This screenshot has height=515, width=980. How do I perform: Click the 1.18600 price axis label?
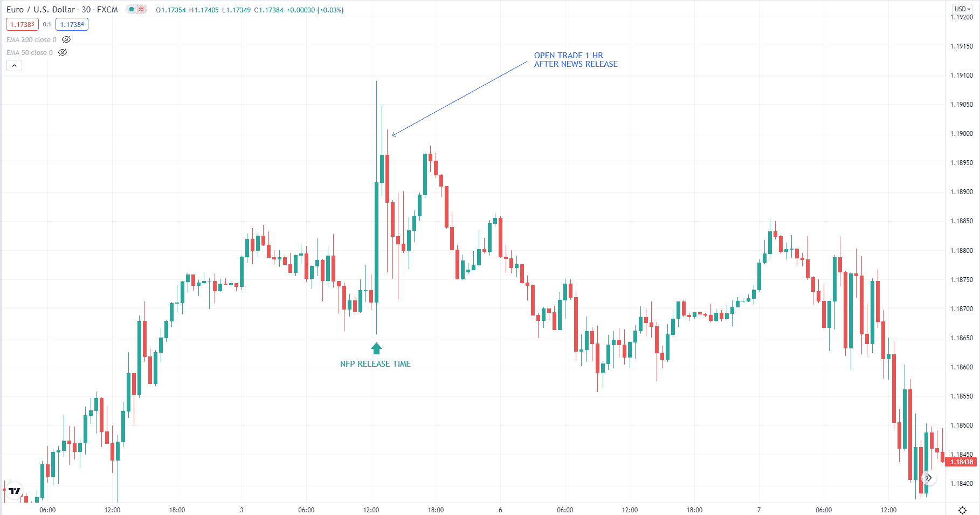[x=961, y=367]
